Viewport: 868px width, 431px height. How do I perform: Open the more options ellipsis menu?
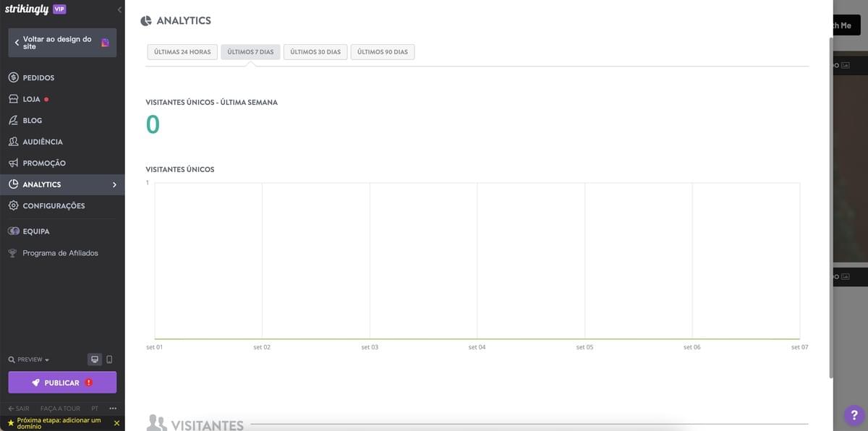click(x=113, y=409)
